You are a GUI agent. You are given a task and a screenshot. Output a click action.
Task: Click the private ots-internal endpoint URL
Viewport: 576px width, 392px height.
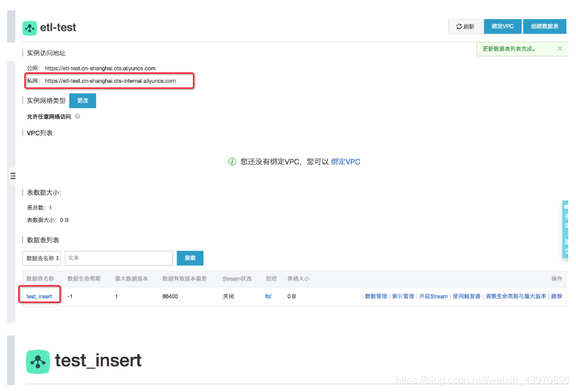110,81
